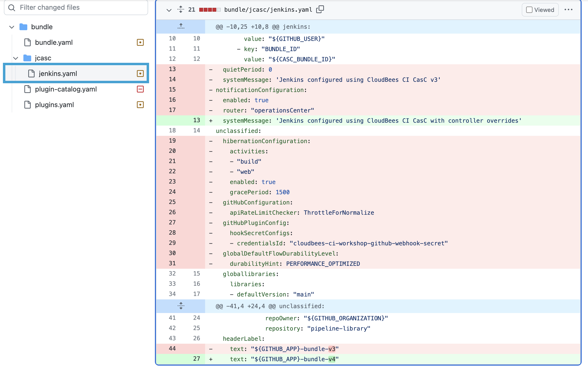This screenshot has height=369, width=588.
Task: Expand diff context above line 10
Action: click(181, 26)
